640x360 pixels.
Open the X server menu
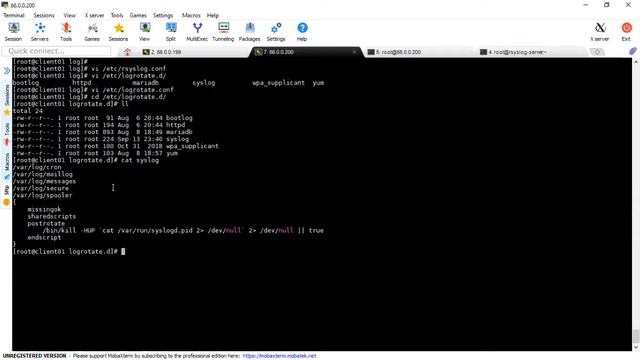point(94,15)
